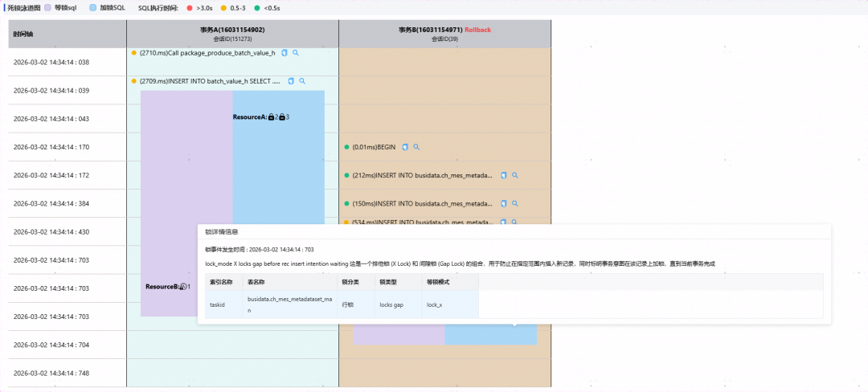Click the timestamp 14:34:14 : 039
This screenshot has height=392, width=868.
(51, 91)
